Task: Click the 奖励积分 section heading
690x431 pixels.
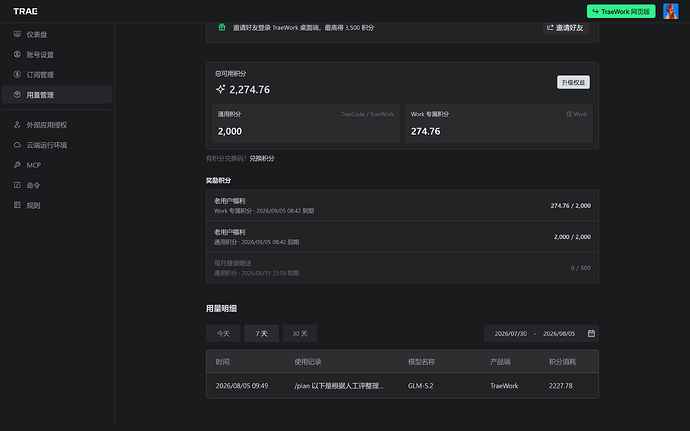Action: click(218, 181)
